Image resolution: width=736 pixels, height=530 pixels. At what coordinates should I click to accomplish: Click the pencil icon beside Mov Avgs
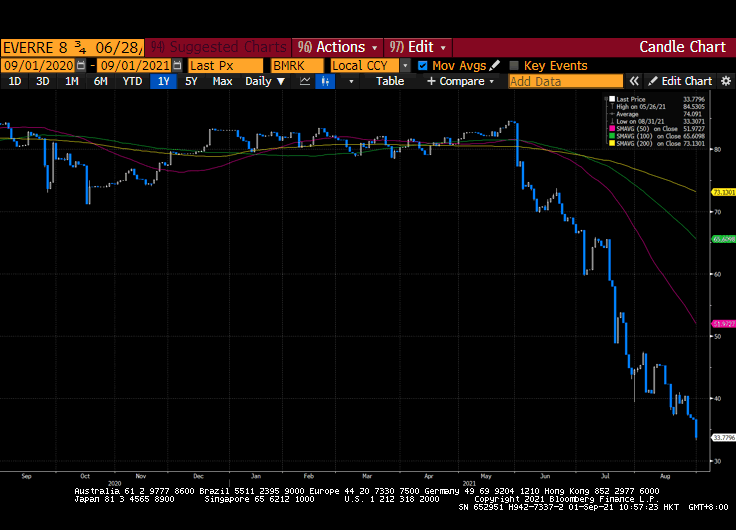[494, 65]
